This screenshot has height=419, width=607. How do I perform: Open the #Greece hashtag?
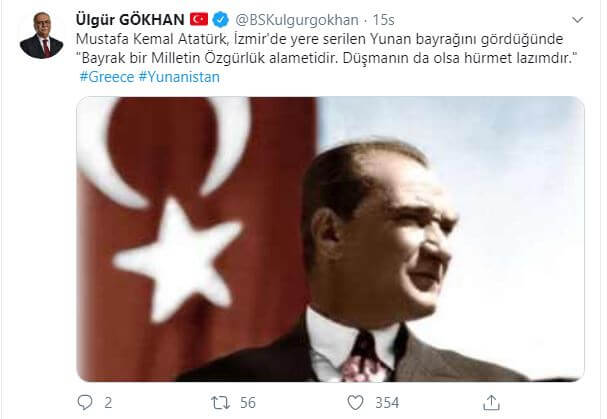pyautogui.click(x=107, y=77)
